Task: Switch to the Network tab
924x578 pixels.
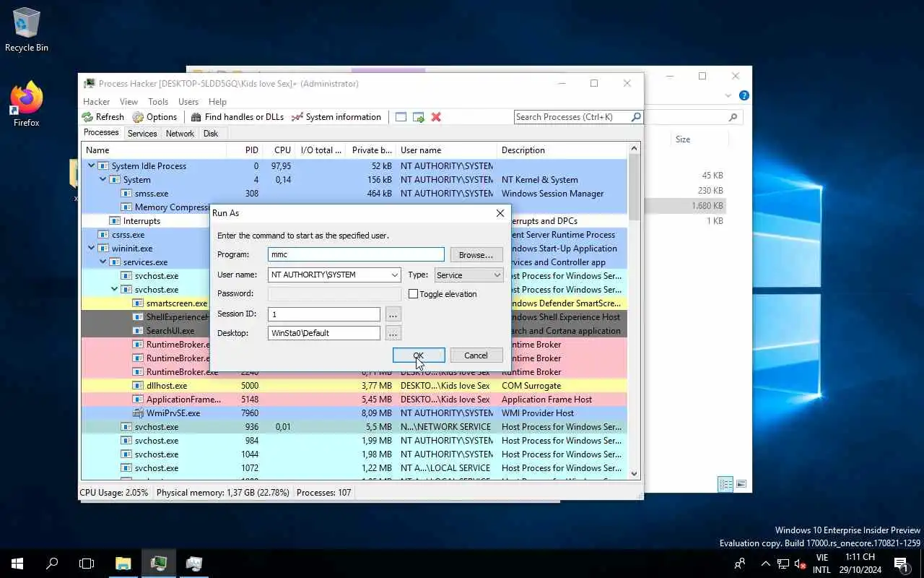Action: [180, 134]
